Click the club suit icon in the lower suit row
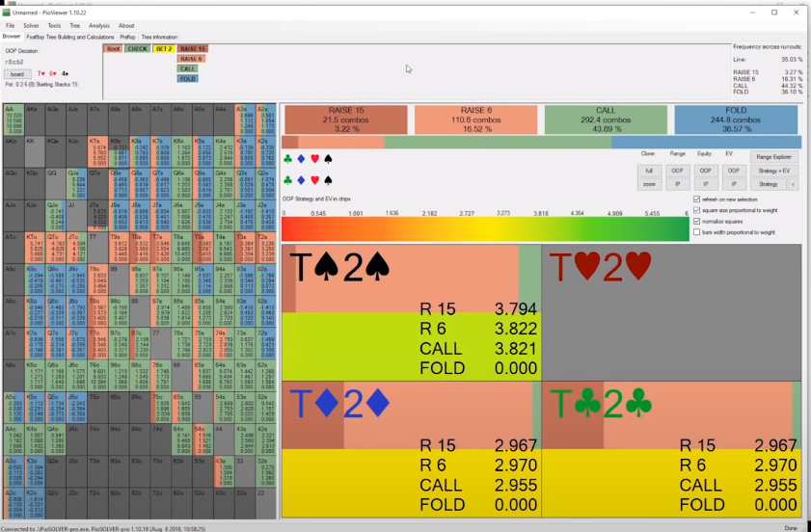811x532 pixels. [x=287, y=179]
